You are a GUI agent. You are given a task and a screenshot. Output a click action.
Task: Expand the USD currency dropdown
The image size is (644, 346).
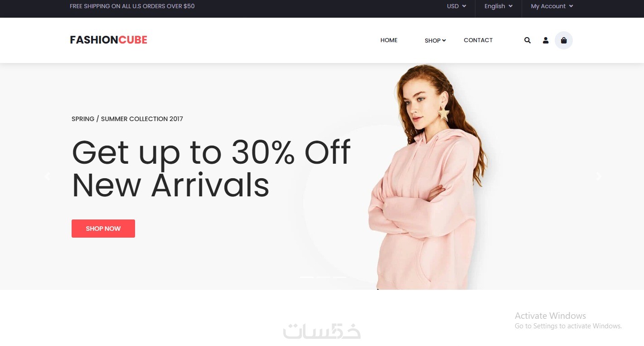(456, 6)
